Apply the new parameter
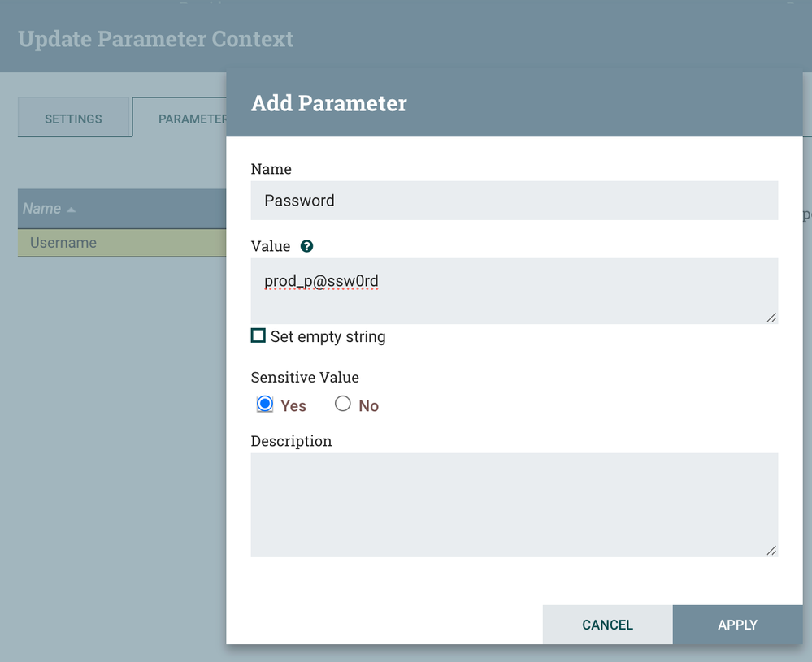 tap(737, 625)
